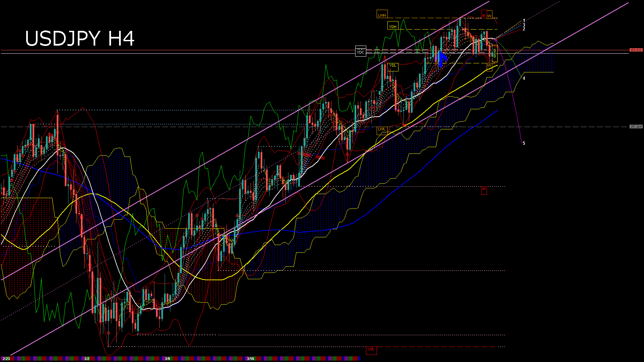Select the 157.264 price tag

click(x=636, y=127)
